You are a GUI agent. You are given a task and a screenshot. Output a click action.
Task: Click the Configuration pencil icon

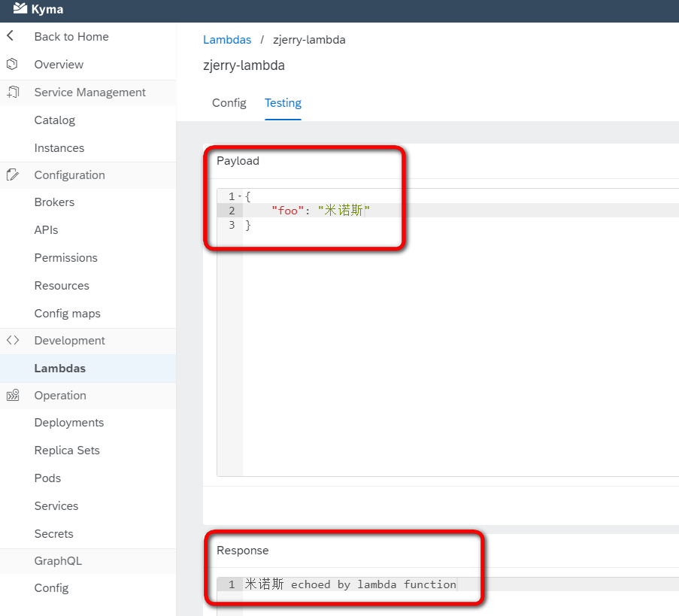[13, 175]
